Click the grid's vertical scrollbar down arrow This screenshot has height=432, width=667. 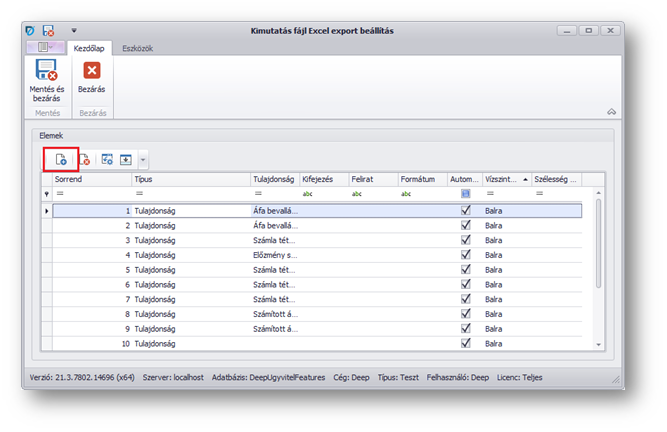coord(599,344)
